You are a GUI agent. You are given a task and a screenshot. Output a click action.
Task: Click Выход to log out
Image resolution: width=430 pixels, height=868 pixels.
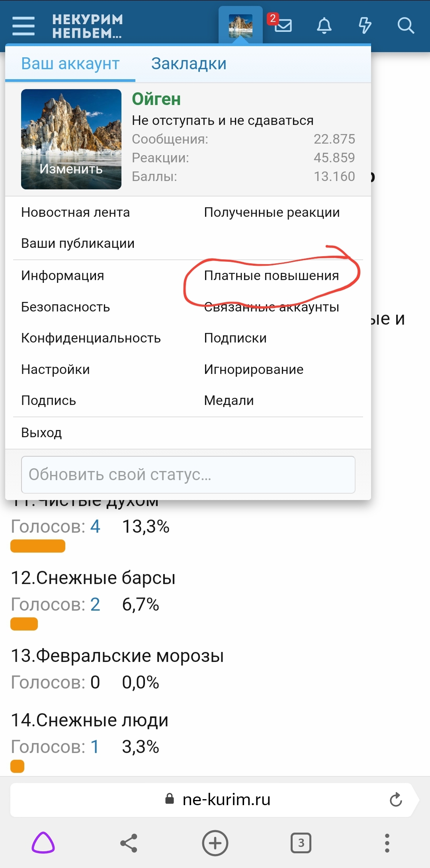(x=42, y=432)
